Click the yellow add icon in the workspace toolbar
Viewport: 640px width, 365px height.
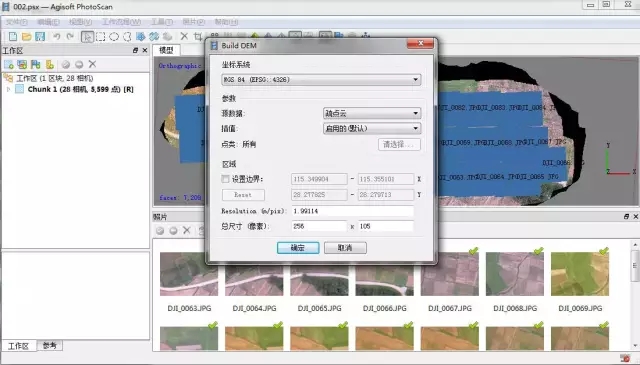[49, 64]
